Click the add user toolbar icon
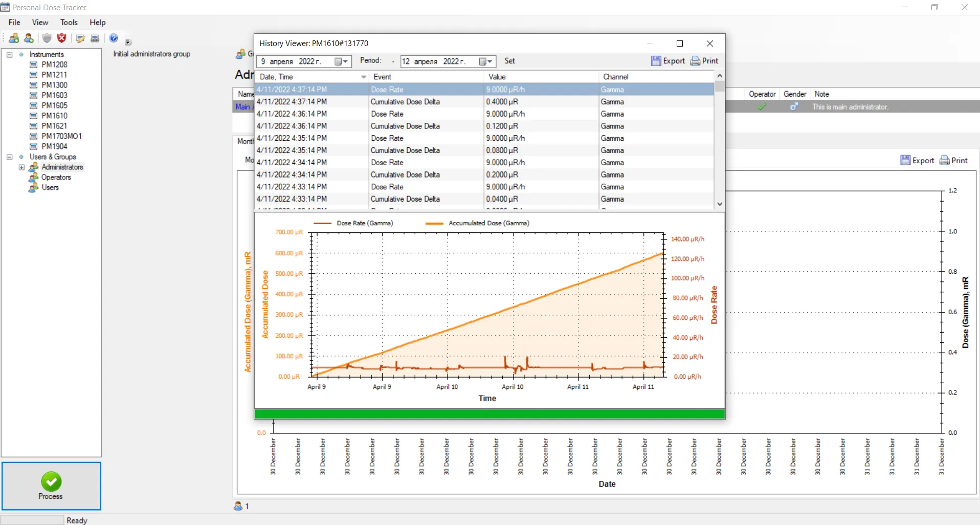The height and width of the screenshot is (525, 980). [29, 38]
